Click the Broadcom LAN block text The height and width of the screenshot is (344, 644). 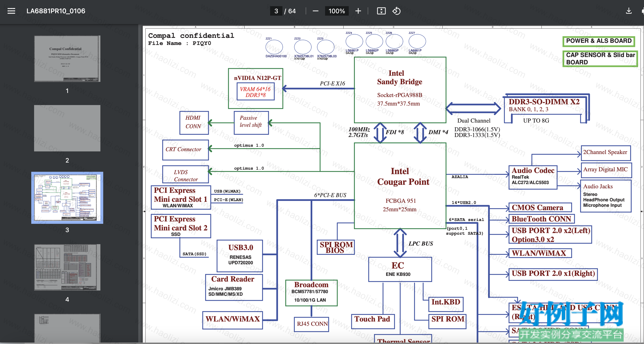[311, 292]
